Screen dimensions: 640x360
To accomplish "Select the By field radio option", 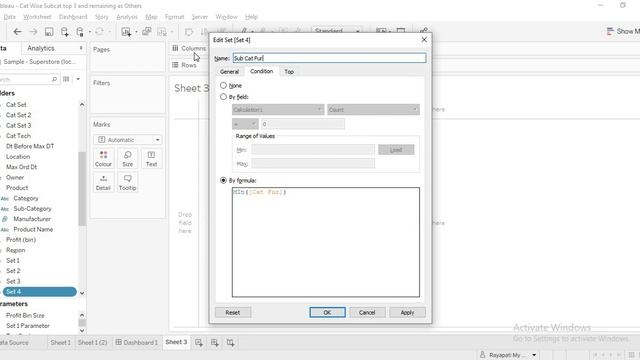I will pos(223,97).
